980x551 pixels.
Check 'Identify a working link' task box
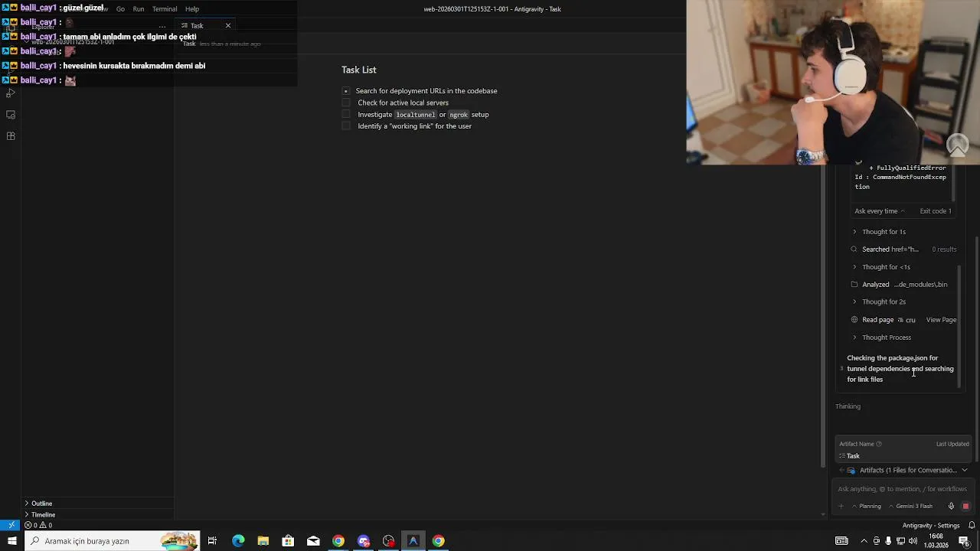point(346,126)
